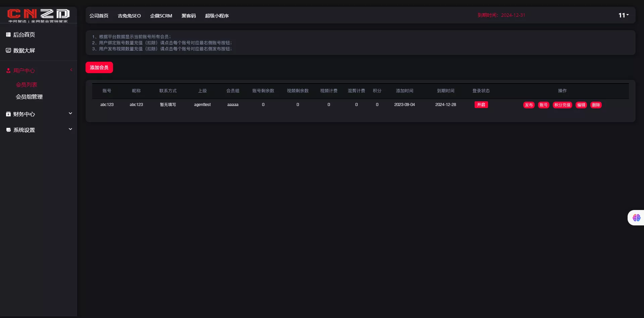This screenshot has width=644, height=318.
Task: Collapse the 用户中心 menu chevron
Action: click(71, 70)
